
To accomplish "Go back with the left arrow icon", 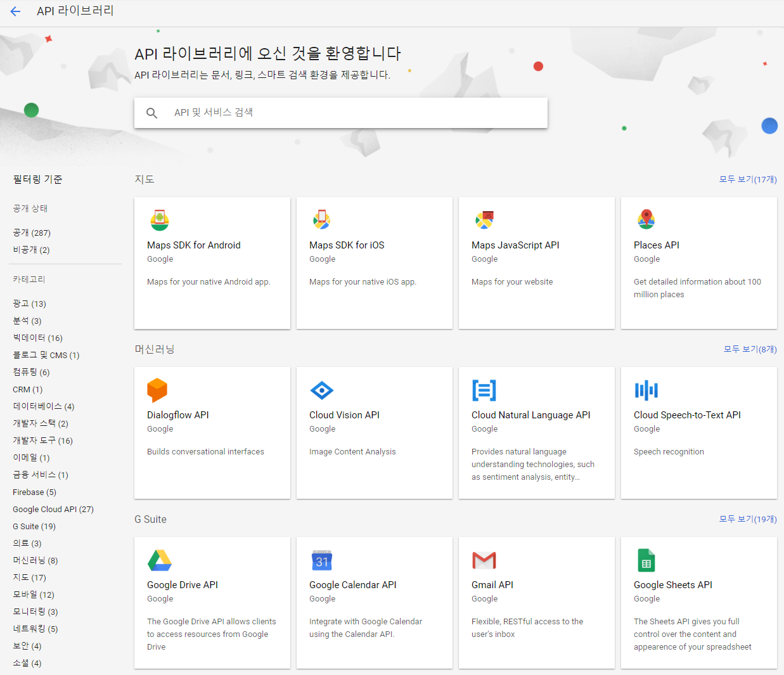I will [x=15, y=11].
